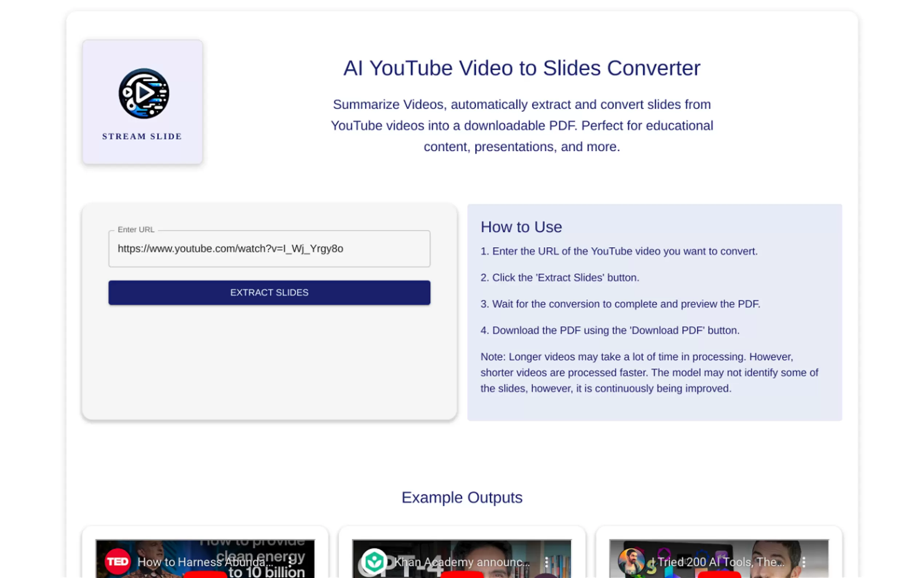Open the 'How to Harness Abunda...' video title
Image resolution: width=924 pixels, height=578 pixels.
(x=205, y=562)
